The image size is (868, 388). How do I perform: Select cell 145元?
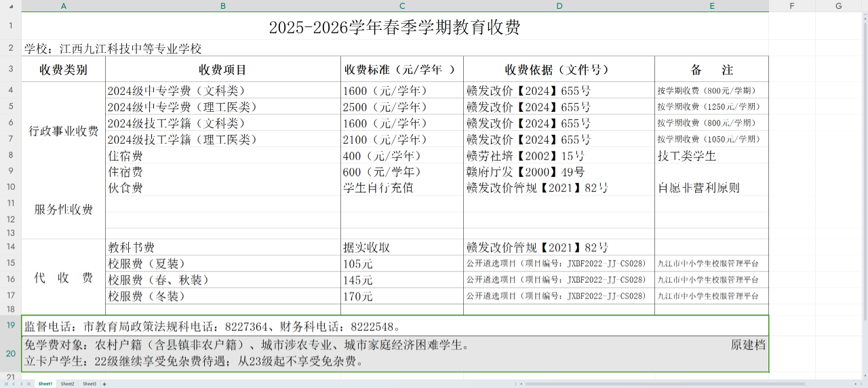tap(402, 279)
